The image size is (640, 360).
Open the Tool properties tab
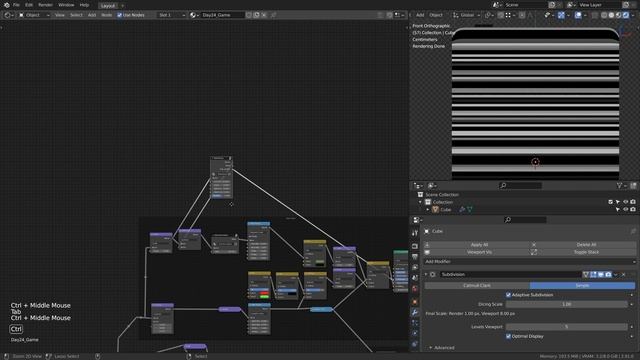tap(415, 233)
